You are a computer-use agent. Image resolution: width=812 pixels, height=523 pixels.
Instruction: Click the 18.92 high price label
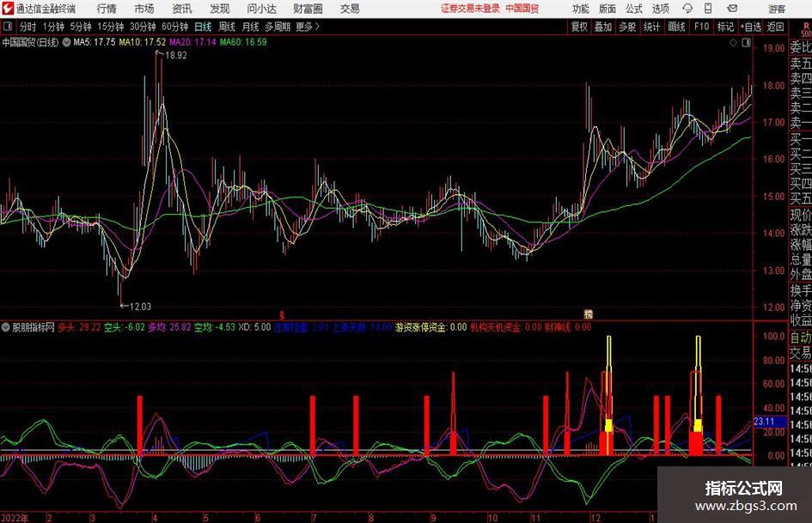[175, 55]
